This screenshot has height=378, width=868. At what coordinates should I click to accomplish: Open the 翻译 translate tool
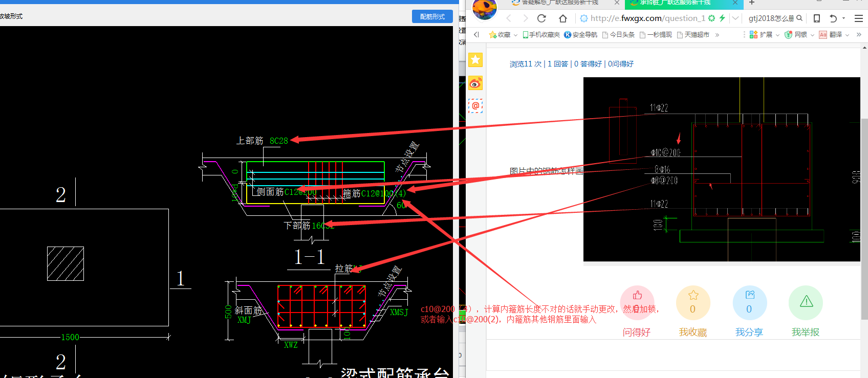pos(830,35)
